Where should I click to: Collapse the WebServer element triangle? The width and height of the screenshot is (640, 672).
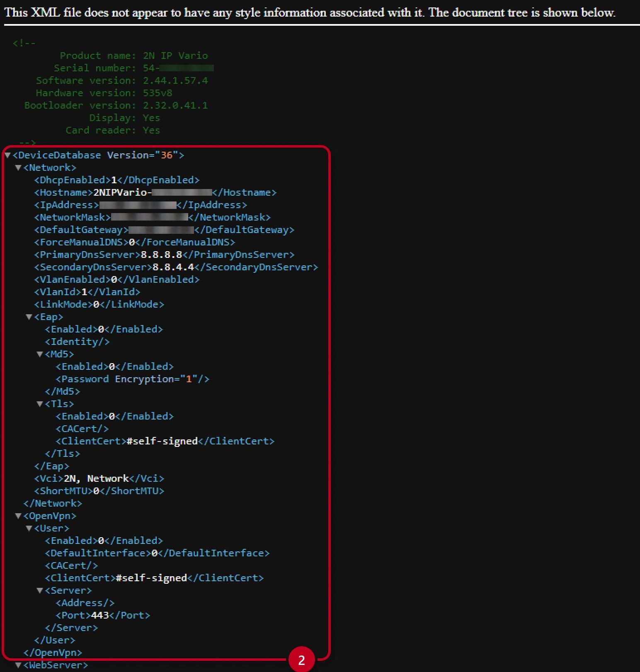(x=18, y=665)
